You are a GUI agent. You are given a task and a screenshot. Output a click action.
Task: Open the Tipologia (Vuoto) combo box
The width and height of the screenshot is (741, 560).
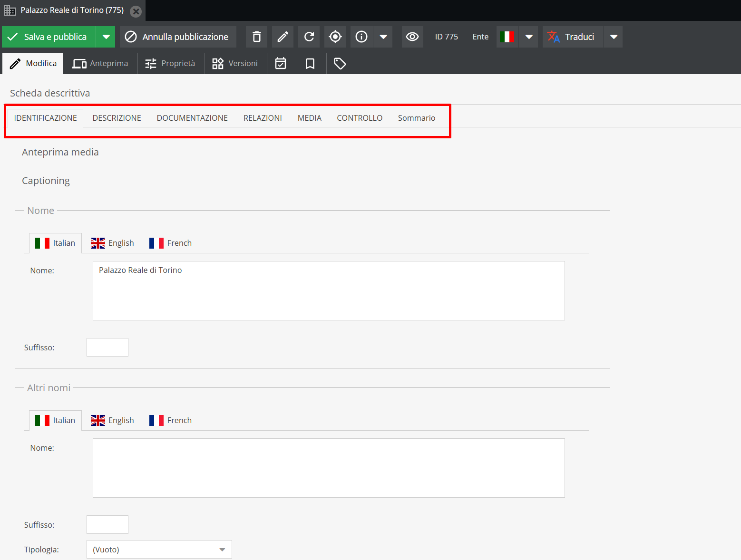pos(159,549)
